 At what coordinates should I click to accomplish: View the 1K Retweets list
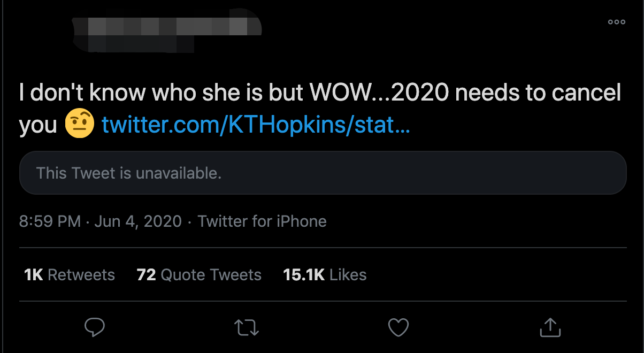tap(70, 275)
